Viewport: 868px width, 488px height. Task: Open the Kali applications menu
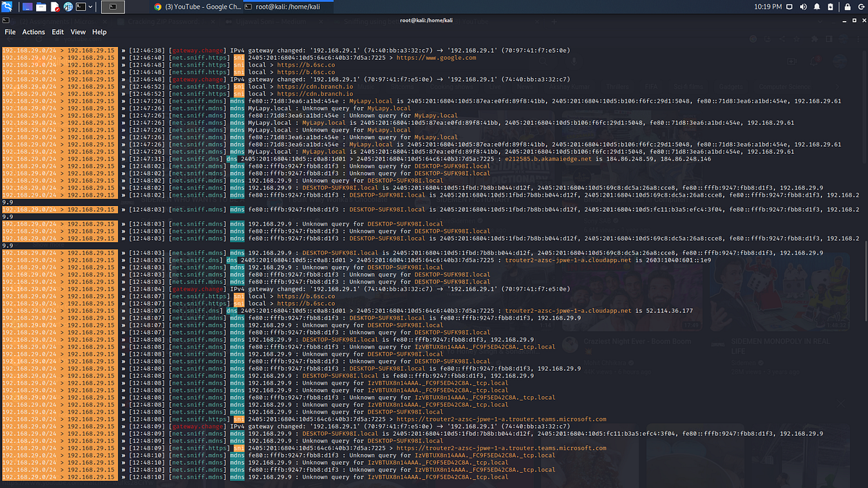(7, 7)
